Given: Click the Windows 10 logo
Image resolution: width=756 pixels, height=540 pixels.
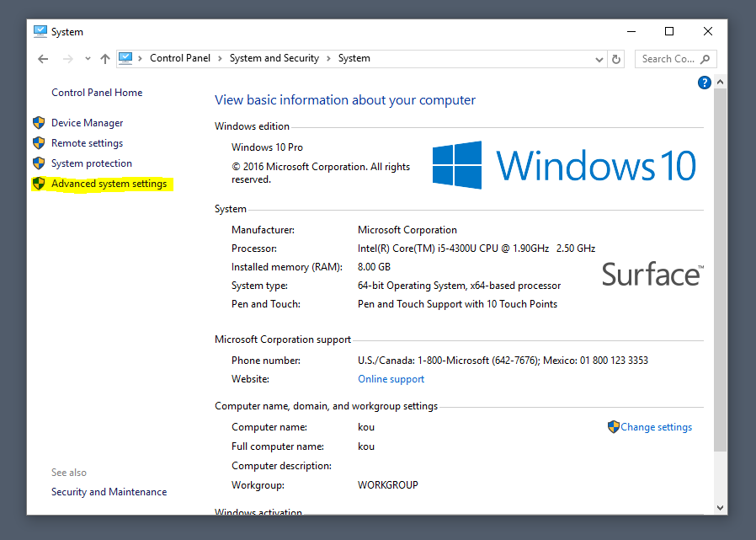Looking at the screenshot, I should click(x=564, y=165).
